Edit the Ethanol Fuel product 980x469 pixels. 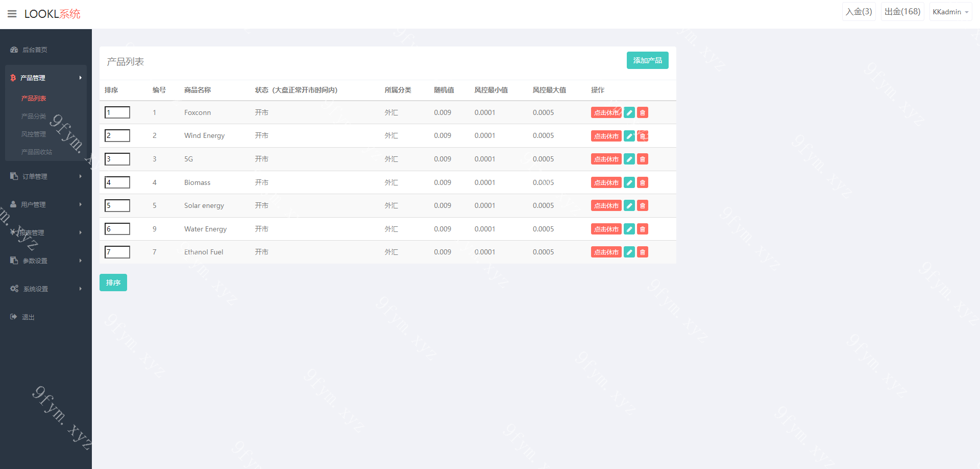point(629,252)
